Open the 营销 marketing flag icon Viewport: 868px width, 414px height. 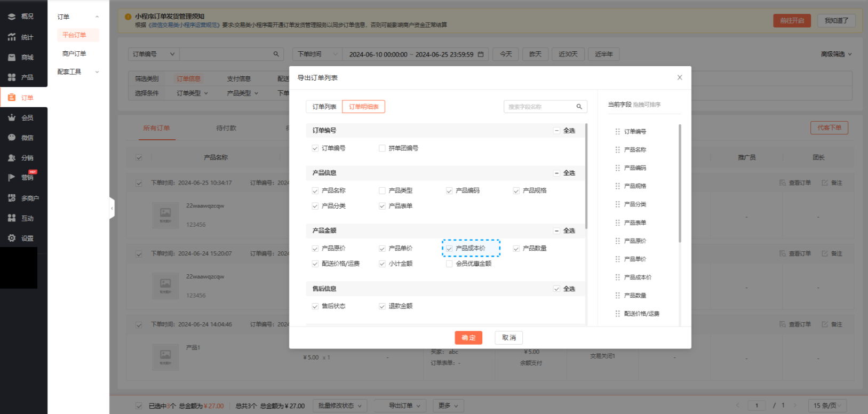click(x=11, y=178)
